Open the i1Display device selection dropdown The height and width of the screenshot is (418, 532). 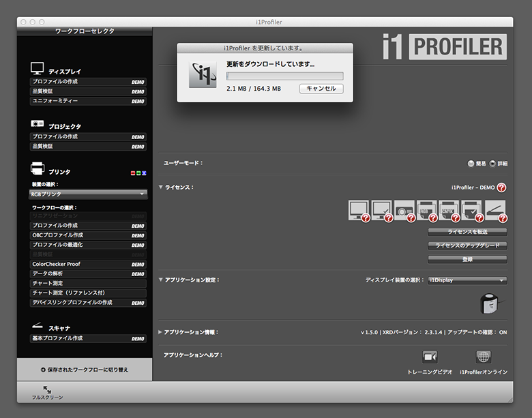tap(467, 280)
